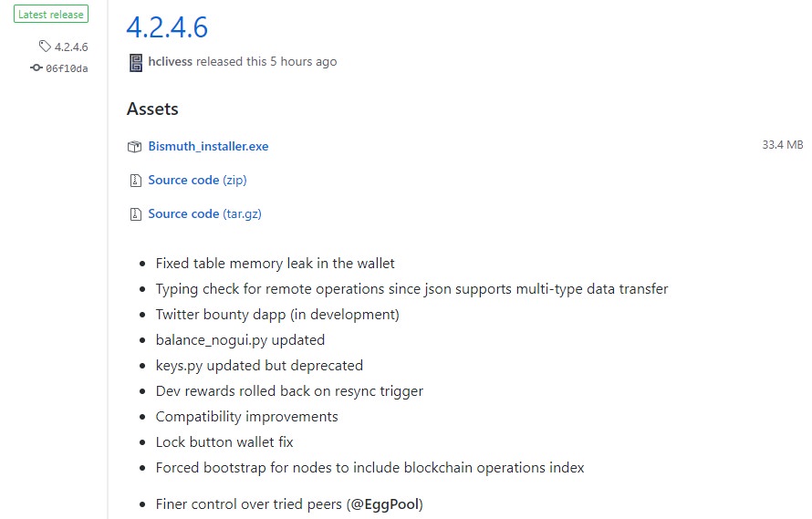The width and height of the screenshot is (812, 519).
Task: Click the 'Lock button wallet fix' bullet text
Action: (224, 441)
